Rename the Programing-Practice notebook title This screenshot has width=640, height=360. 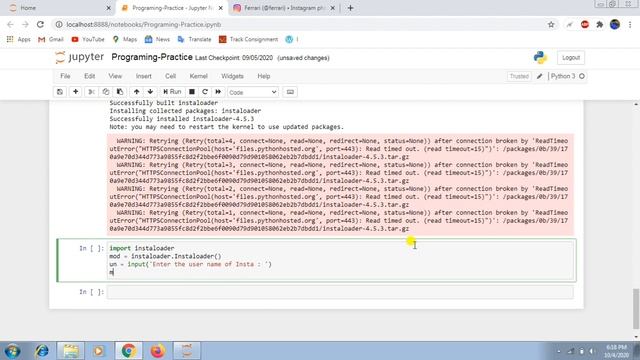click(x=152, y=57)
